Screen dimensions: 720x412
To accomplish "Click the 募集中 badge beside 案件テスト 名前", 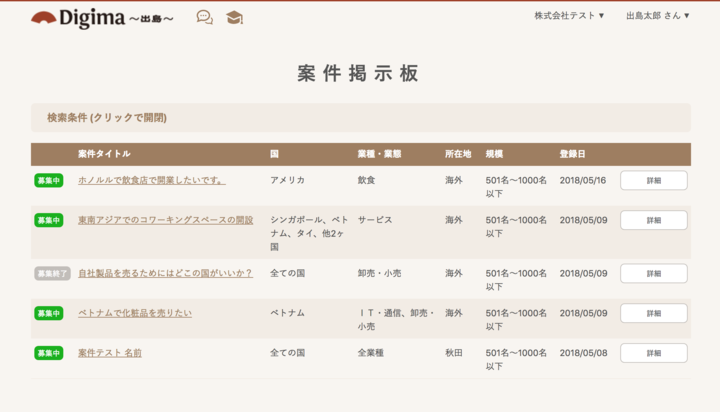I will [49, 353].
